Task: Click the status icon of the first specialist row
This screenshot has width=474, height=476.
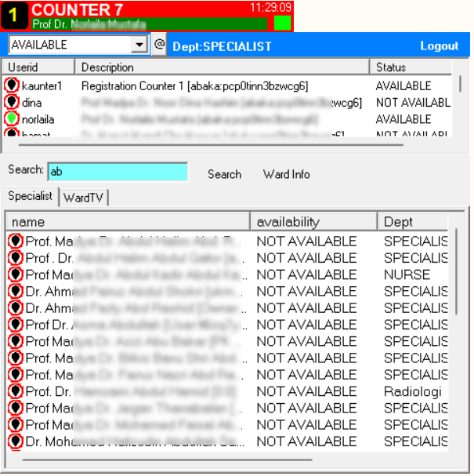Action: tap(16, 241)
